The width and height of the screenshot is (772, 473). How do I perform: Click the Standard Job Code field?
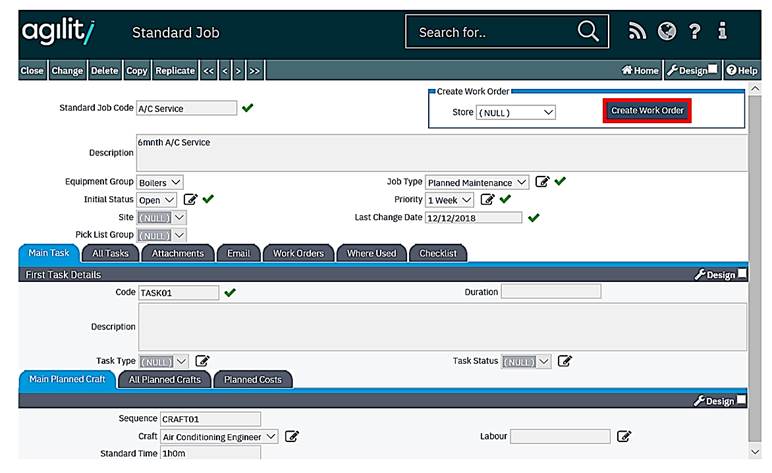[x=186, y=108]
